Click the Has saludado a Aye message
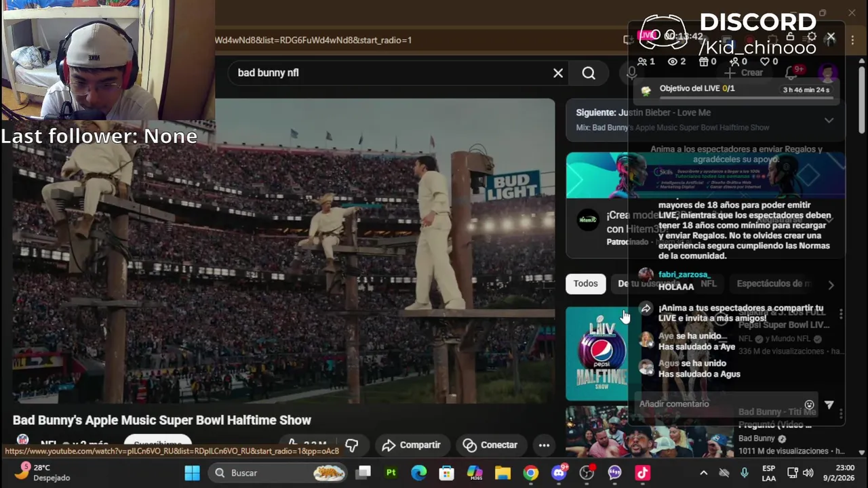 pyautogui.click(x=696, y=346)
